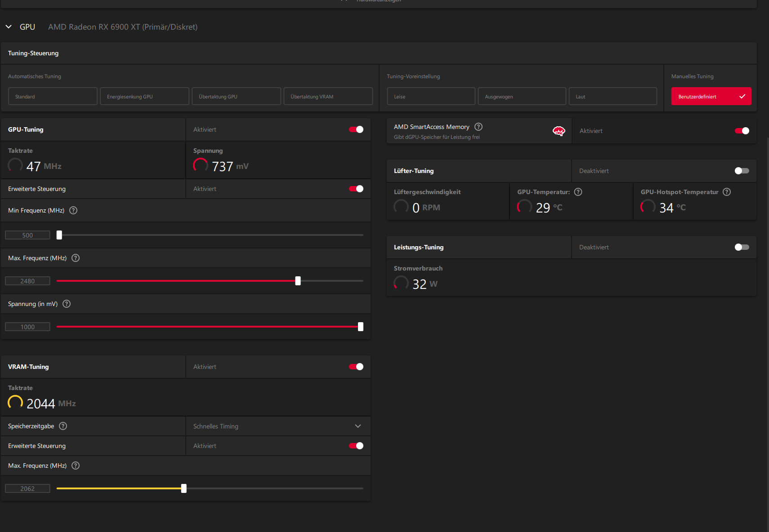This screenshot has height=532, width=769.
Task: Click the Spannung slider handle
Action: [x=360, y=327]
